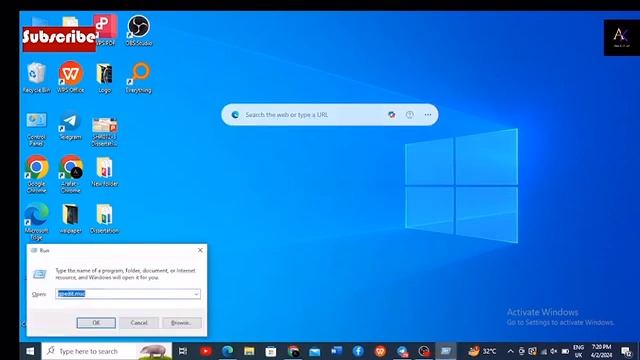Close the Run dialog window

[x=200, y=250]
